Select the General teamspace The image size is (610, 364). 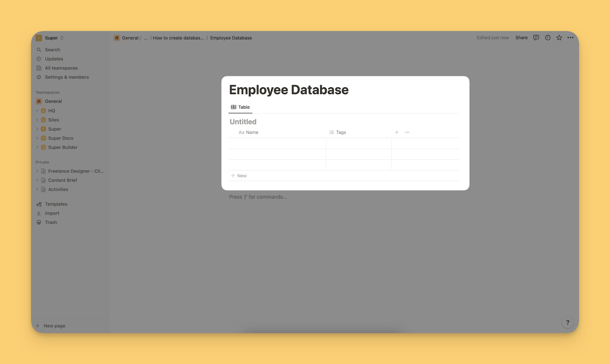point(53,101)
